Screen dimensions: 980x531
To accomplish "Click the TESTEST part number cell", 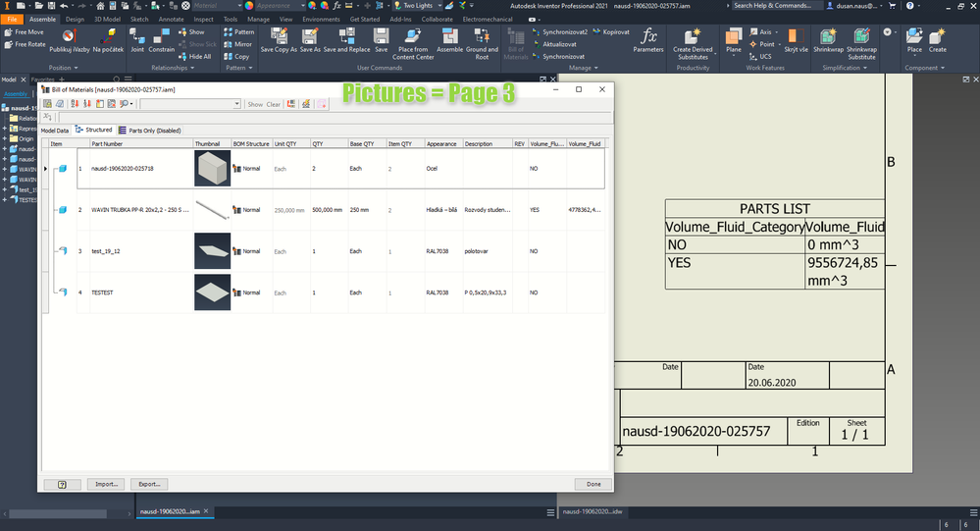I will [x=141, y=292].
